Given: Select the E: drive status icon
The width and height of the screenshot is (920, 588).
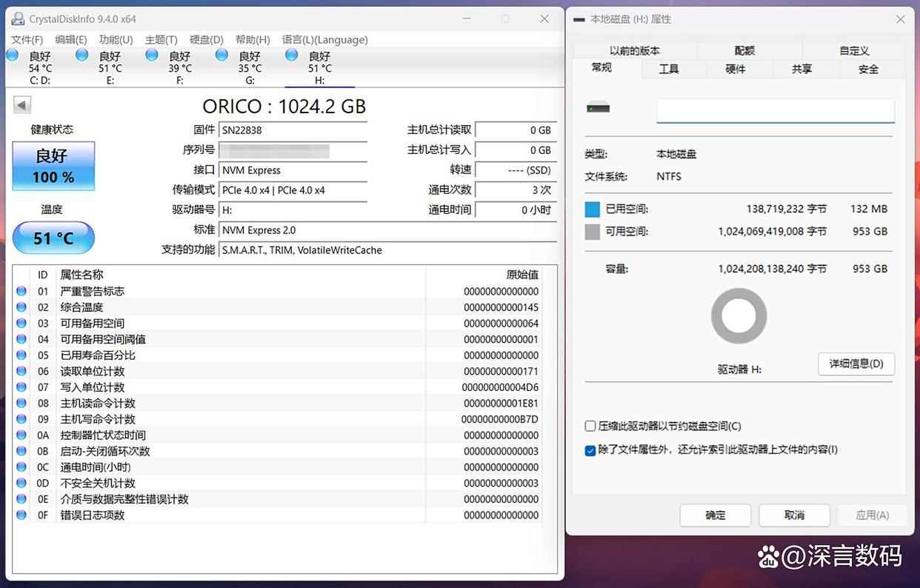Looking at the screenshot, I should coord(82,56).
